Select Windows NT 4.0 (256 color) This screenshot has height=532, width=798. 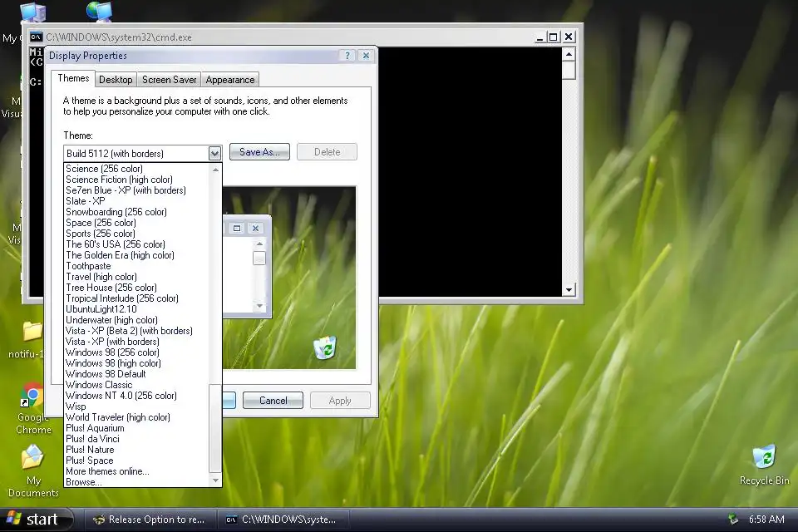coord(136,396)
